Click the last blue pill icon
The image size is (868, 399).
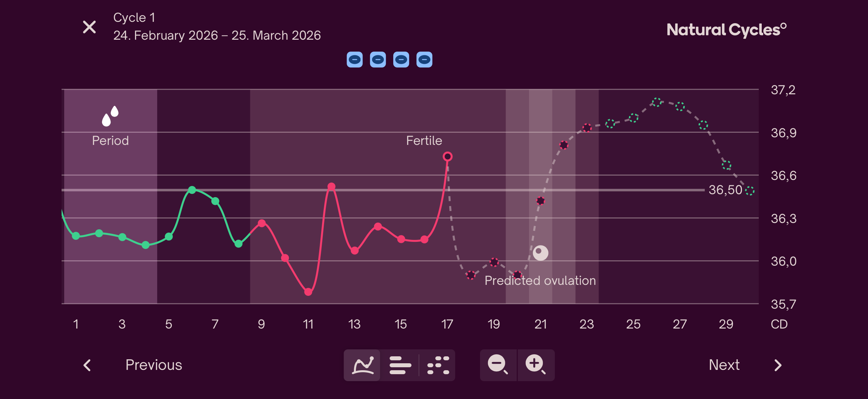tap(424, 60)
